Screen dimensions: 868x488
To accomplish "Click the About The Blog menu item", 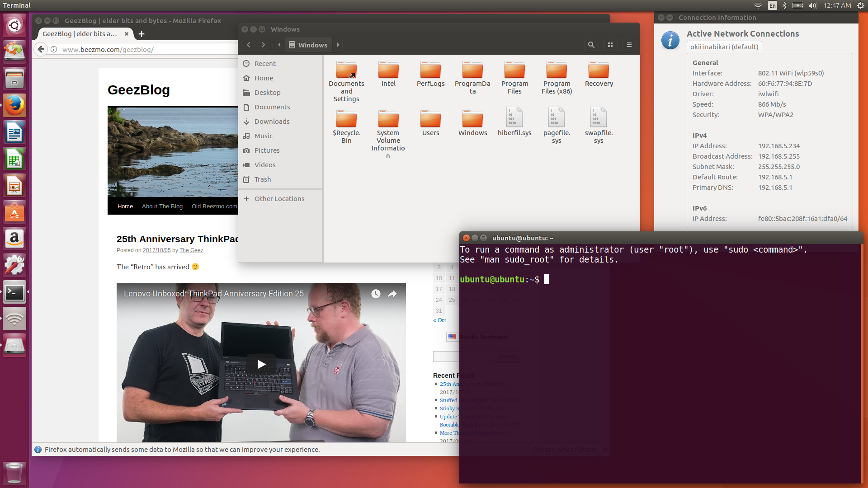I will click(161, 206).
